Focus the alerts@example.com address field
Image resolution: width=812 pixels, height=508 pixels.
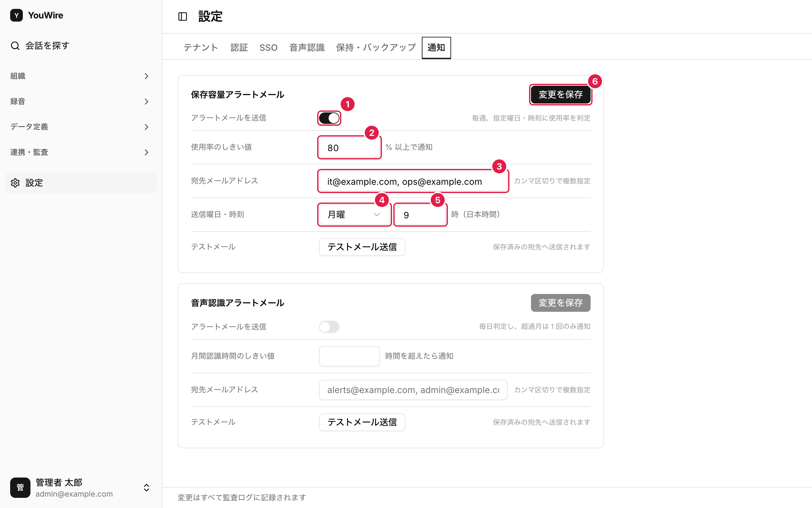pos(413,390)
